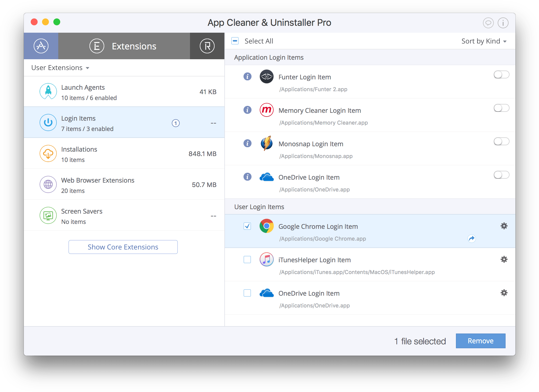The height and width of the screenshot is (392, 539).
Task: Uncheck the Google Chrome Login Item checkbox
Action: 247,226
